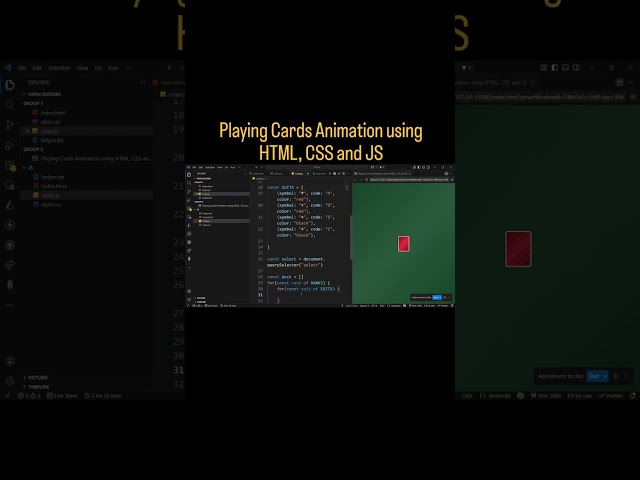Expand OUTLINE section in dimmed background sidebar
This screenshot has width=640, height=480.
[x=38, y=378]
